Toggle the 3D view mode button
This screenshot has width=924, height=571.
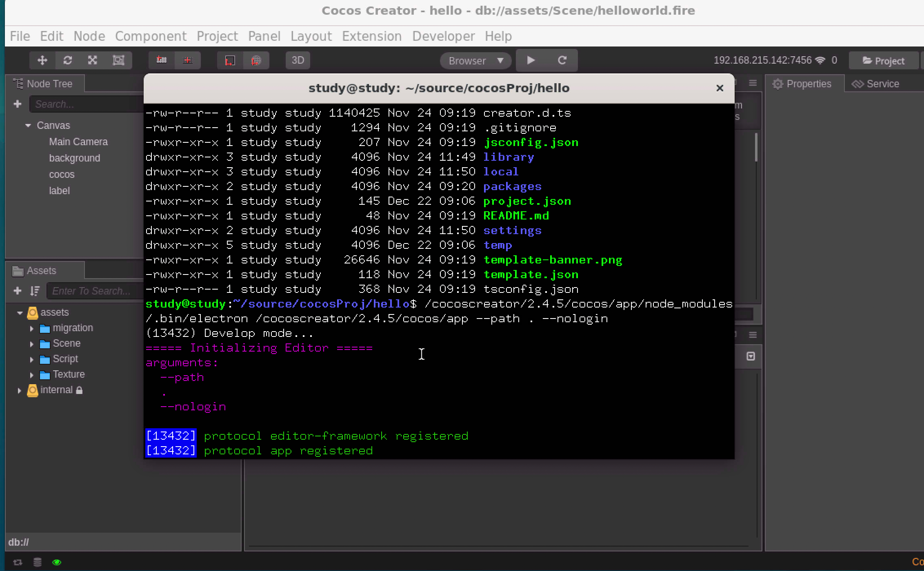click(x=298, y=60)
